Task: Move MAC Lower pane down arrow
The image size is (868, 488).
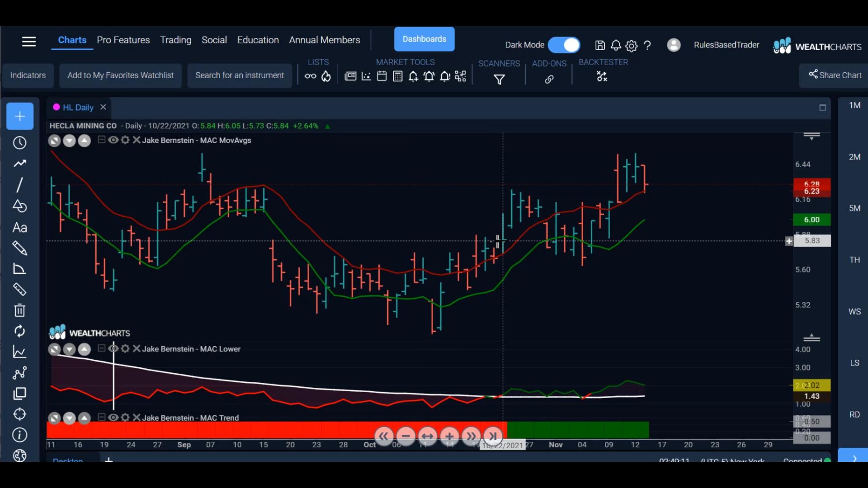Action: tap(69, 349)
